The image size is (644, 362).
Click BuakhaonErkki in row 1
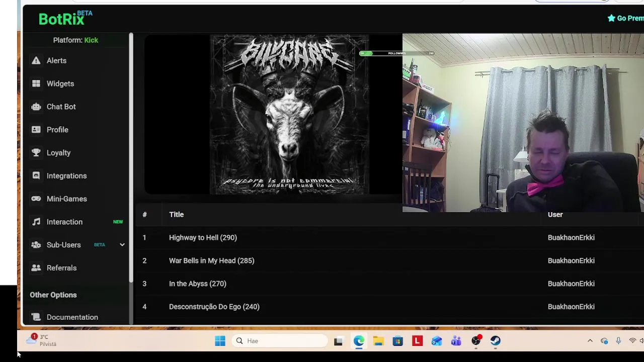(571, 237)
